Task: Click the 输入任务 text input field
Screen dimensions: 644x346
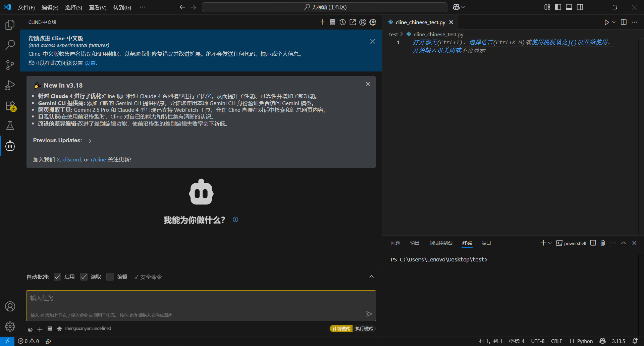Action: coord(201,305)
